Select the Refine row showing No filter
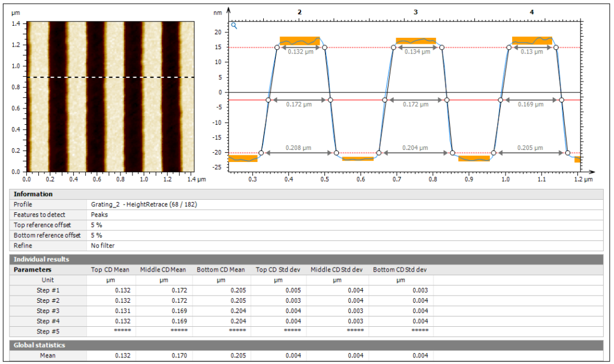Screen dimensions: 614x364 coord(120,245)
